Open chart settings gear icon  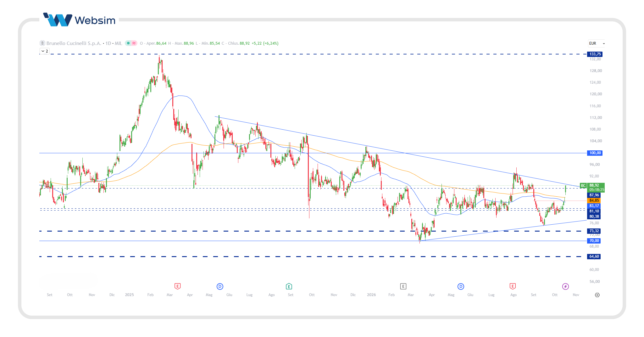597,295
